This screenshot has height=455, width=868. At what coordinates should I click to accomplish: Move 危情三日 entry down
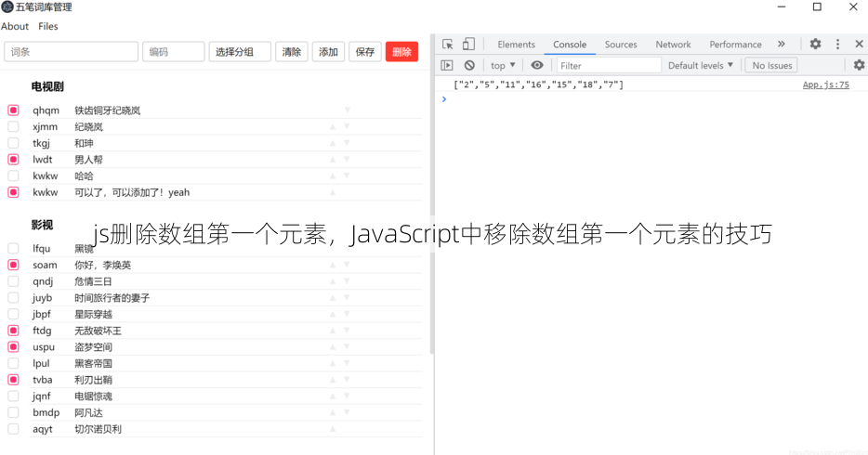coord(347,281)
